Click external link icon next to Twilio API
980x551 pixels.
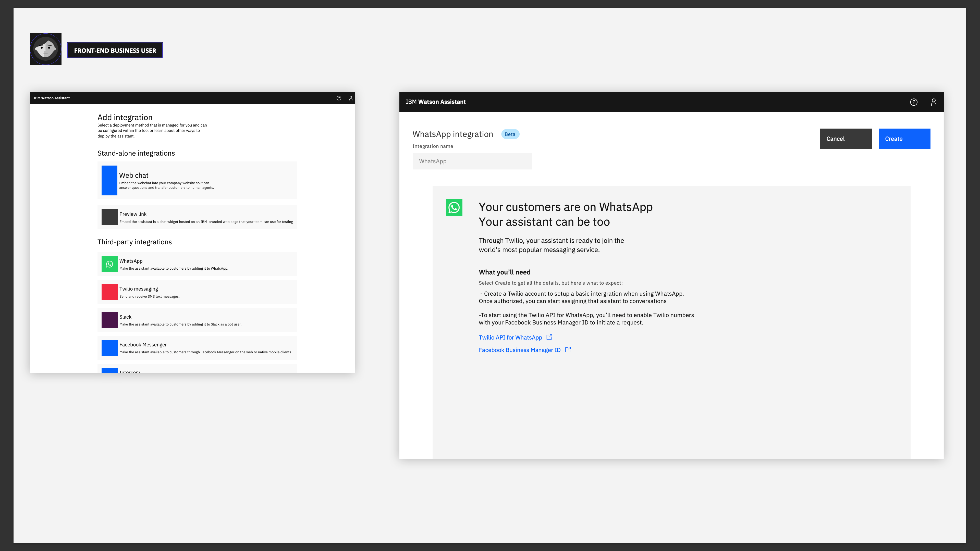click(549, 337)
